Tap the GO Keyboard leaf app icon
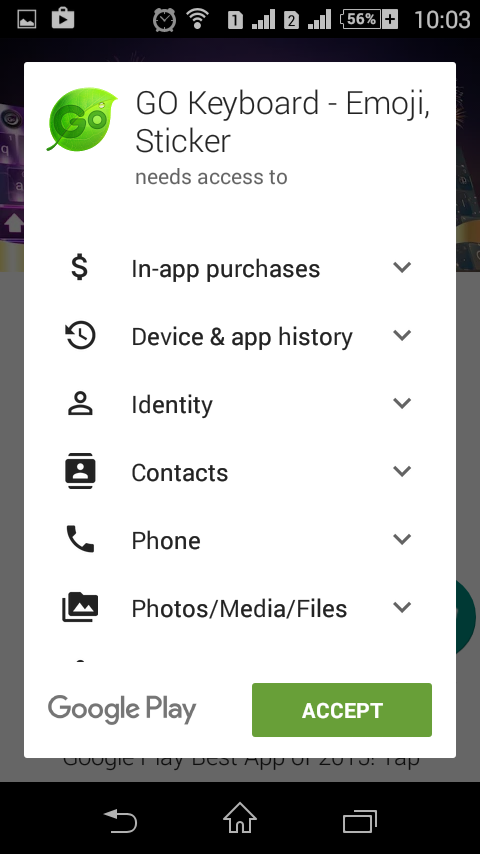 pos(82,120)
